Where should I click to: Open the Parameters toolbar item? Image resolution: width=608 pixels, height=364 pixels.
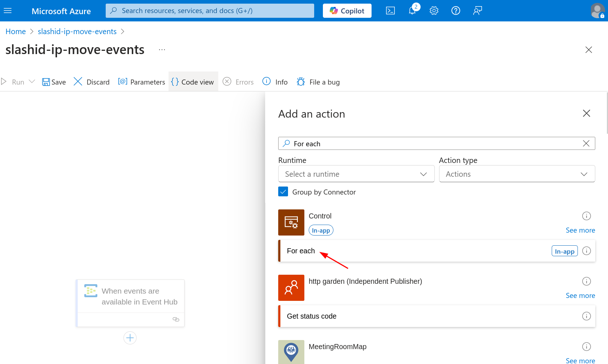[x=142, y=82]
